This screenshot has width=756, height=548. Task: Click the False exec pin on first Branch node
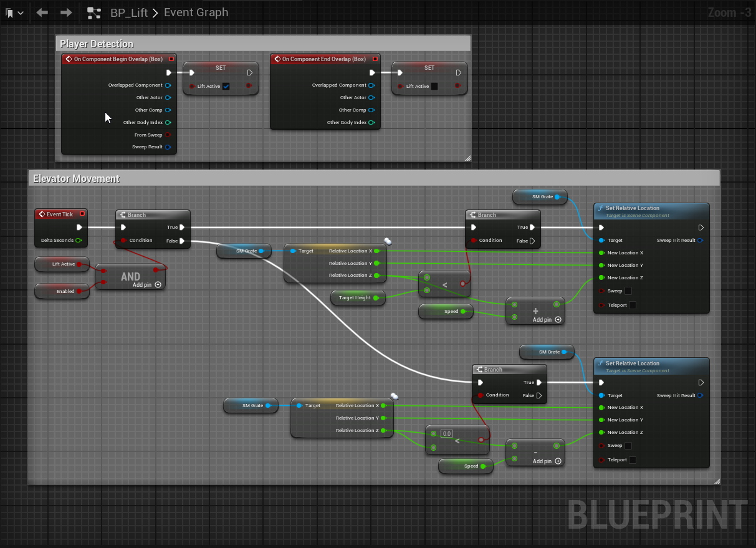[182, 241]
